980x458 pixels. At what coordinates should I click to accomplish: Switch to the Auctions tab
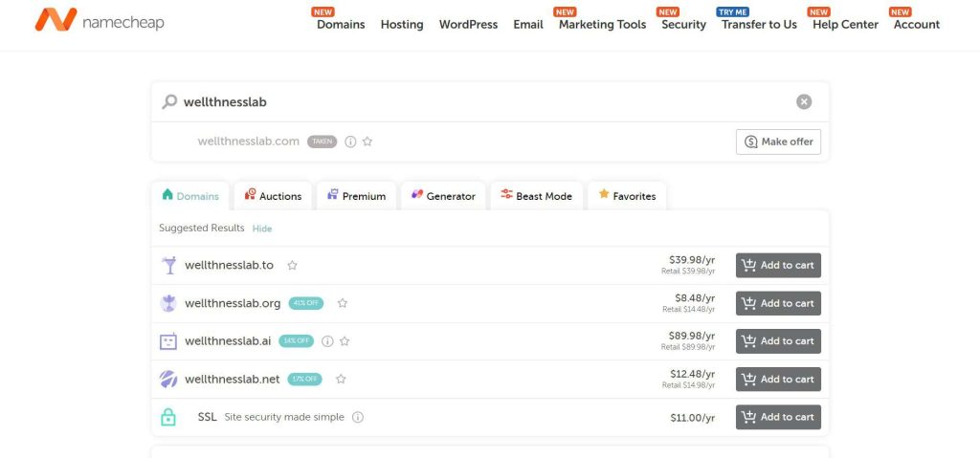click(273, 196)
